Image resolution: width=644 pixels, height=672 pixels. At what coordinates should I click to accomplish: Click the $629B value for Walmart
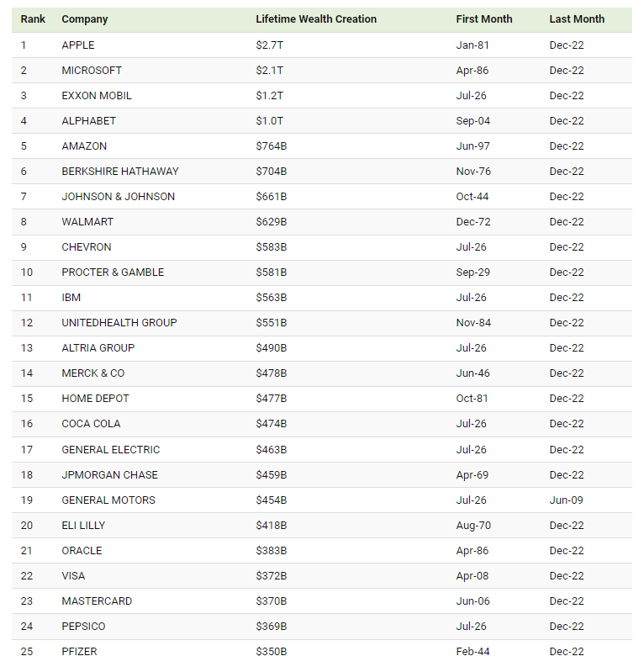click(x=272, y=222)
